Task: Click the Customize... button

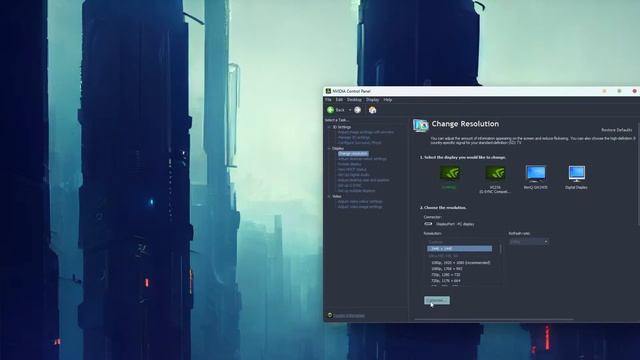Action: (x=437, y=300)
